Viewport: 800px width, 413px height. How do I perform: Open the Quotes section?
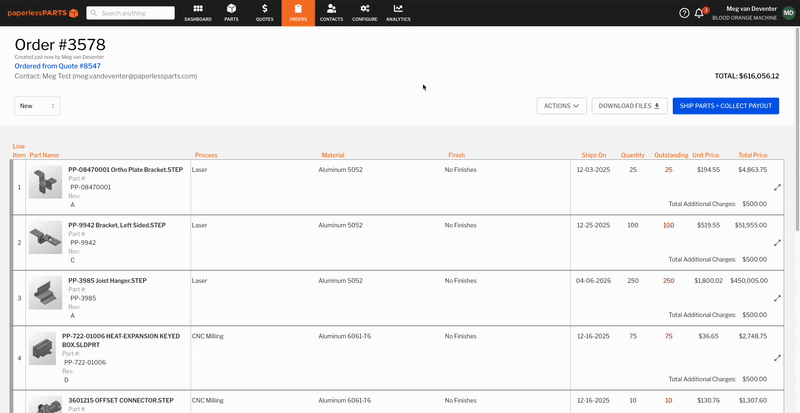[x=264, y=13]
